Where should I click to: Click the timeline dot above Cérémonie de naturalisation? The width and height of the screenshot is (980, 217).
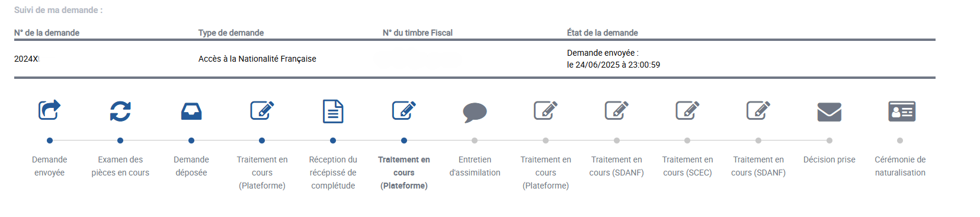(900, 141)
